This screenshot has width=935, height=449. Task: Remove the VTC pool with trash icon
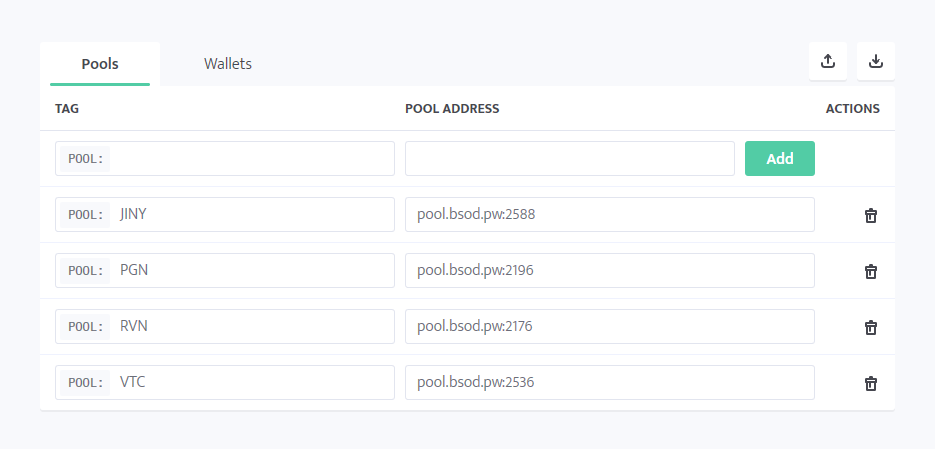[x=871, y=383]
